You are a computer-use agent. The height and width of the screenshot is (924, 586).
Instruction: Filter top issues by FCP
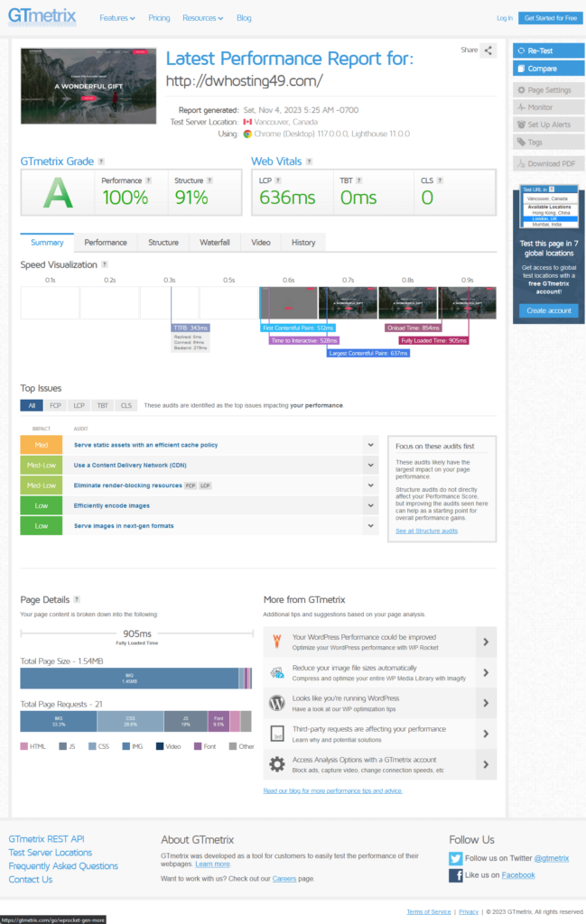[55, 405]
